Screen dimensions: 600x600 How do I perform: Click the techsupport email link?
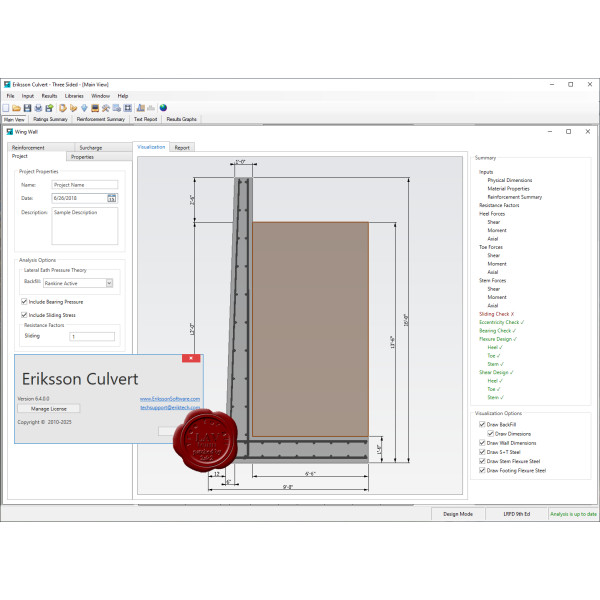(170, 408)
